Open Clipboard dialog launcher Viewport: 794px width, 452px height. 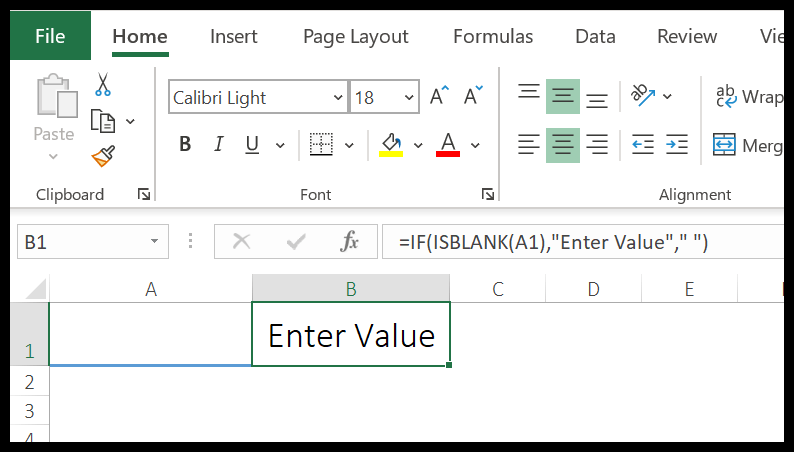click(144, 194)
